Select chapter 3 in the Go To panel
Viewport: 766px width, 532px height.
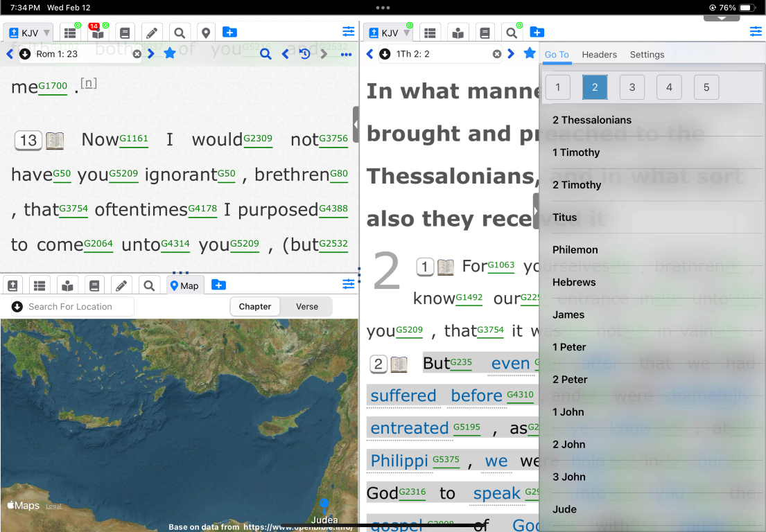[632, 87]
